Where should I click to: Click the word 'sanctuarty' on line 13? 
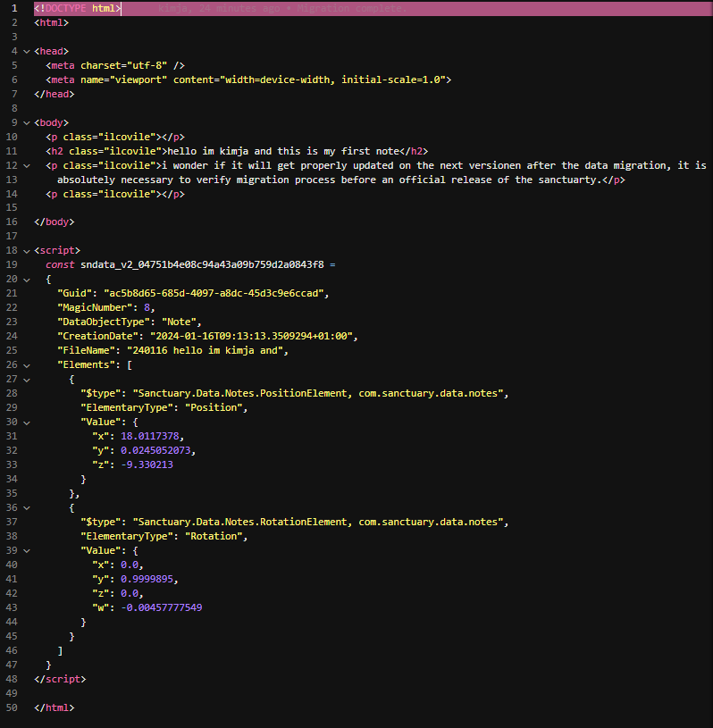point(567,180)
